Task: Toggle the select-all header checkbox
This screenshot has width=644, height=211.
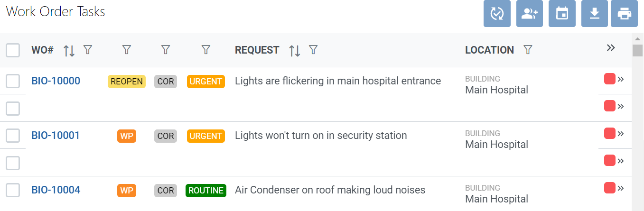Action: [13, 50]
